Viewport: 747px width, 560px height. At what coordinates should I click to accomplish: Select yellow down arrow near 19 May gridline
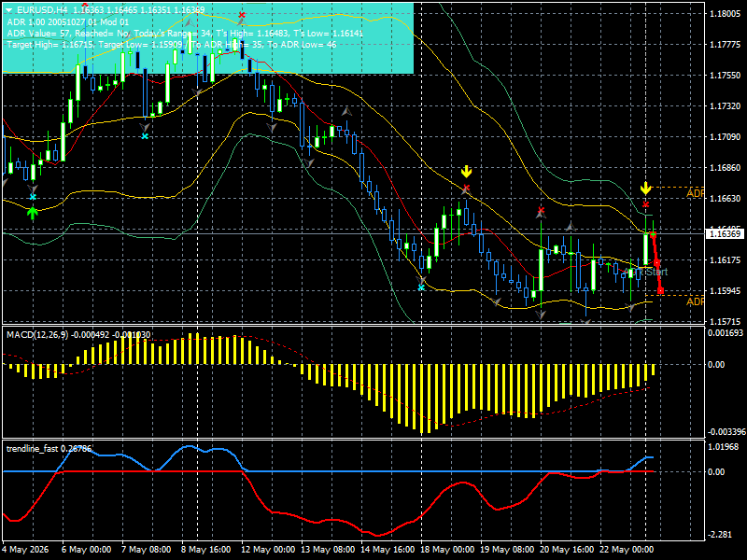point(466,172)
